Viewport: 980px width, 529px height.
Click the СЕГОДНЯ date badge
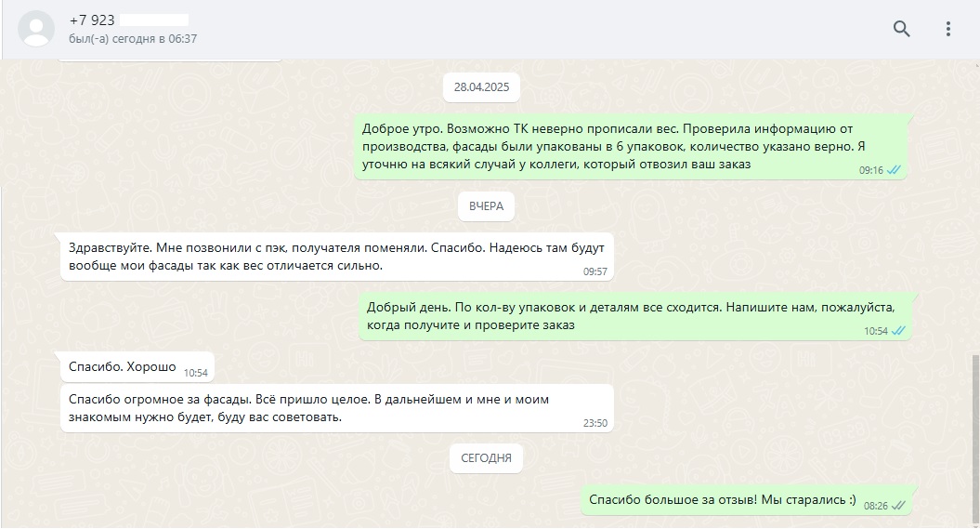tap(486, 458)
